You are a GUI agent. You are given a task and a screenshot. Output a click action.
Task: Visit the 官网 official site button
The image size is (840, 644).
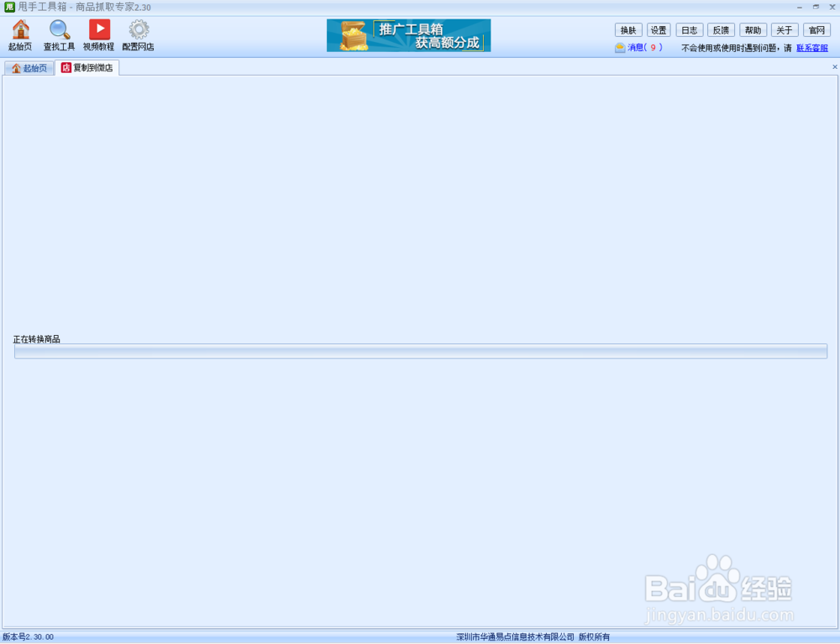[816, 29]
